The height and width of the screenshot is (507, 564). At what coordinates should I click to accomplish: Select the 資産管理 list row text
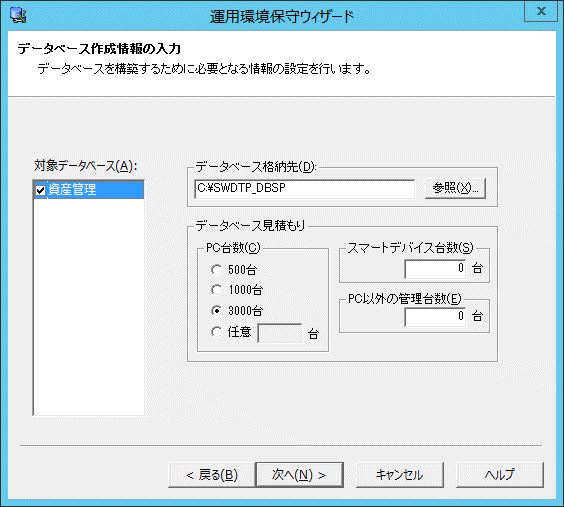click(72, 189)
